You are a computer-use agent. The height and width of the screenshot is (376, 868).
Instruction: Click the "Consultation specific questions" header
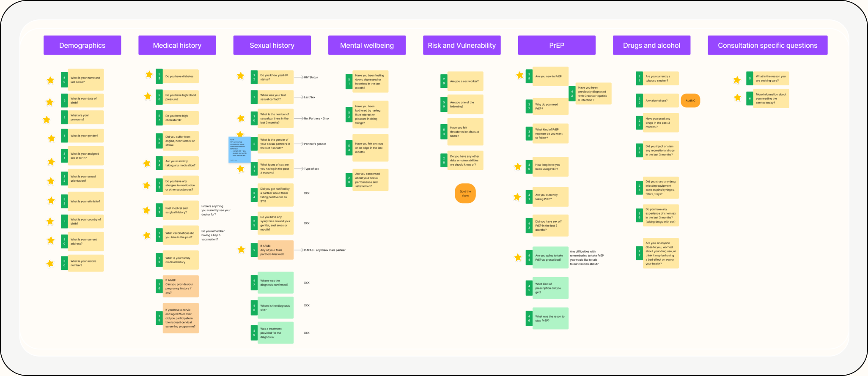[x=768, y=45]
